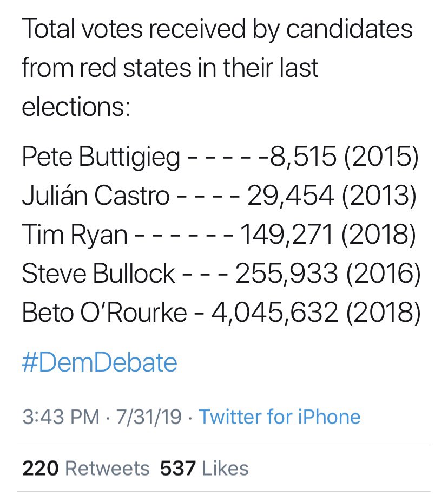Click the name Beto O'Rourke
The height and width of the screenshot is (501, 448).
tap(104, 313)
